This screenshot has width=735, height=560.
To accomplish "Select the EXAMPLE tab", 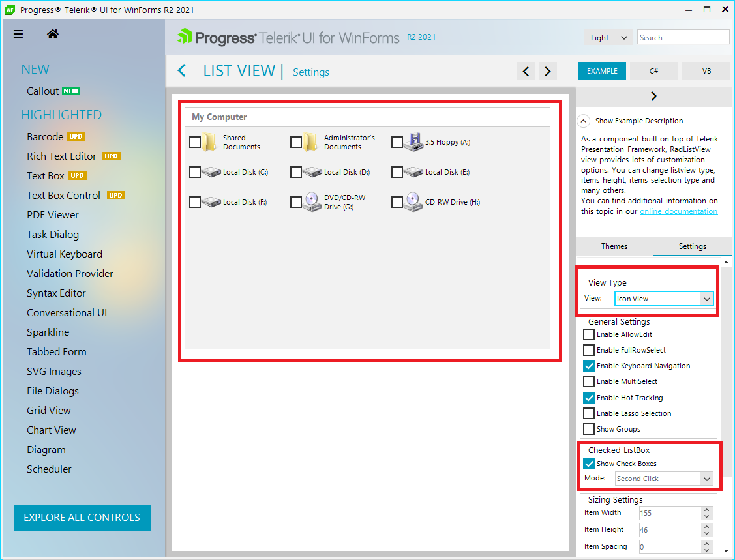I will point(602,71).
